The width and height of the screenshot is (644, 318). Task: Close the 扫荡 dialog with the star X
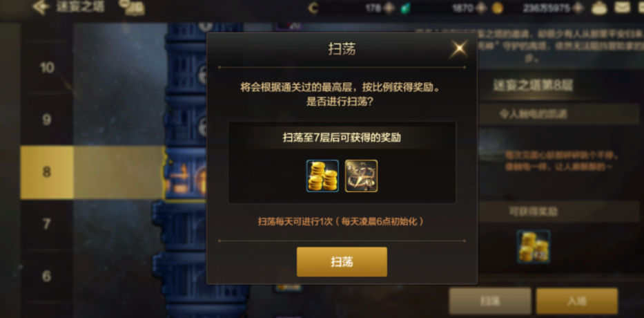point(459,49)
